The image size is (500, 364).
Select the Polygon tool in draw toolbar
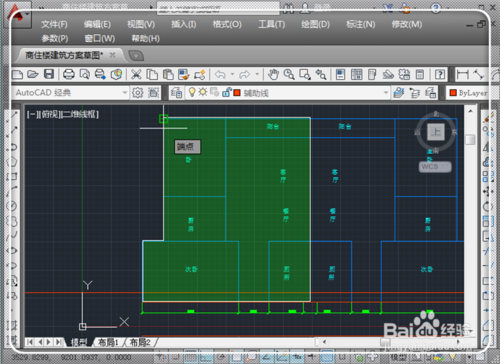coord(13,162)
